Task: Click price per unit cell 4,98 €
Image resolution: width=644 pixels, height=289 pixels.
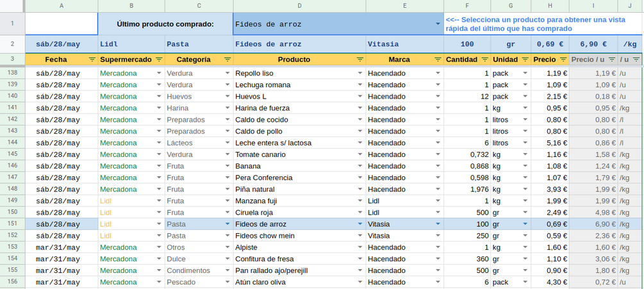Action: click(x=593, y=213)
